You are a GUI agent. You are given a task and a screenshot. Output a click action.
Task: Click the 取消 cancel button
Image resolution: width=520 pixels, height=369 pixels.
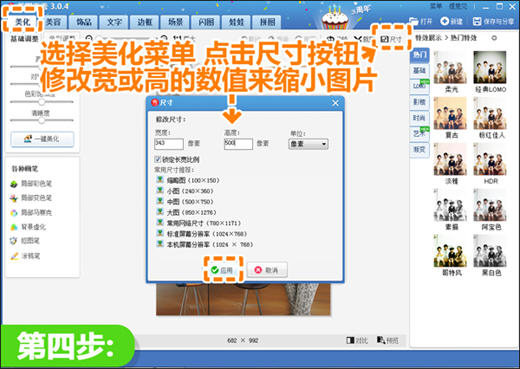[267, 270]
